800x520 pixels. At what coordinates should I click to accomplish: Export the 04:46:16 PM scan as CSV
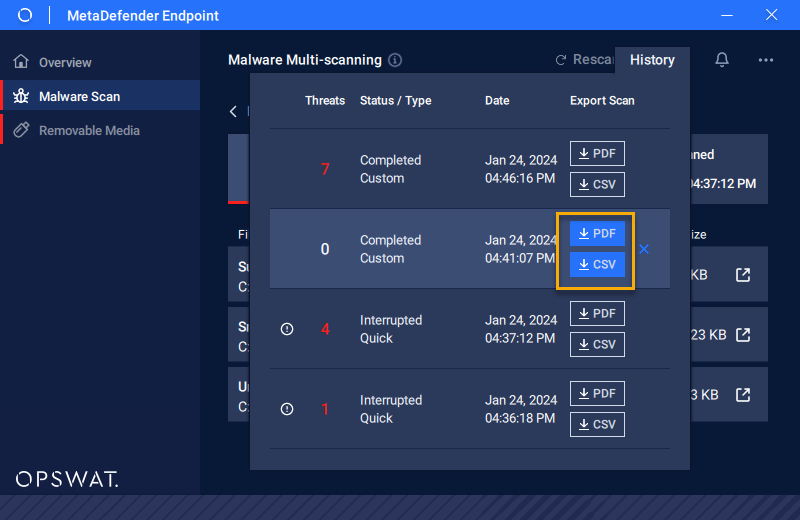coord(597,184)
